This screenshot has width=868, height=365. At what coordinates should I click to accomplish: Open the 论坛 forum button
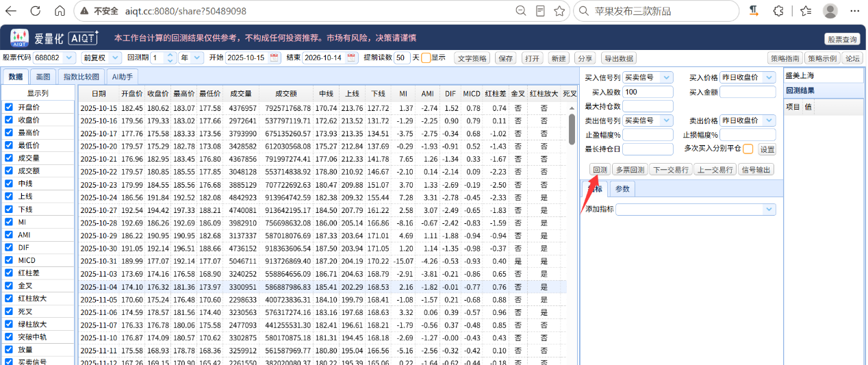point(852,58)
